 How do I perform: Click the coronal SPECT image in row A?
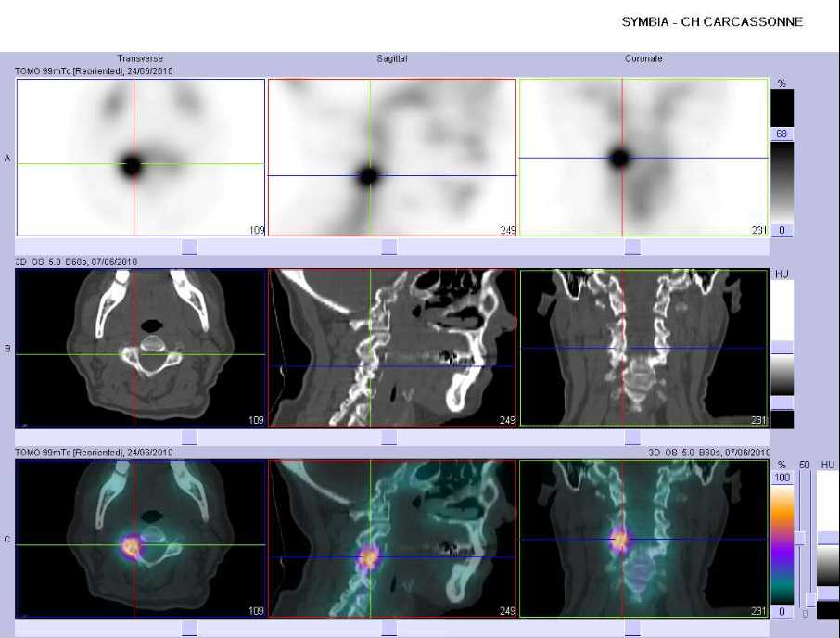point(643,158)
